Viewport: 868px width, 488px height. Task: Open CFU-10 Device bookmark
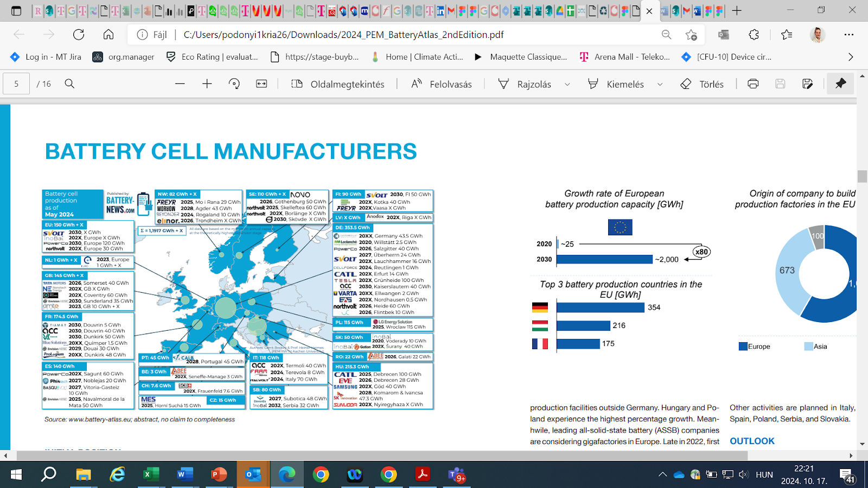(726, 57)
